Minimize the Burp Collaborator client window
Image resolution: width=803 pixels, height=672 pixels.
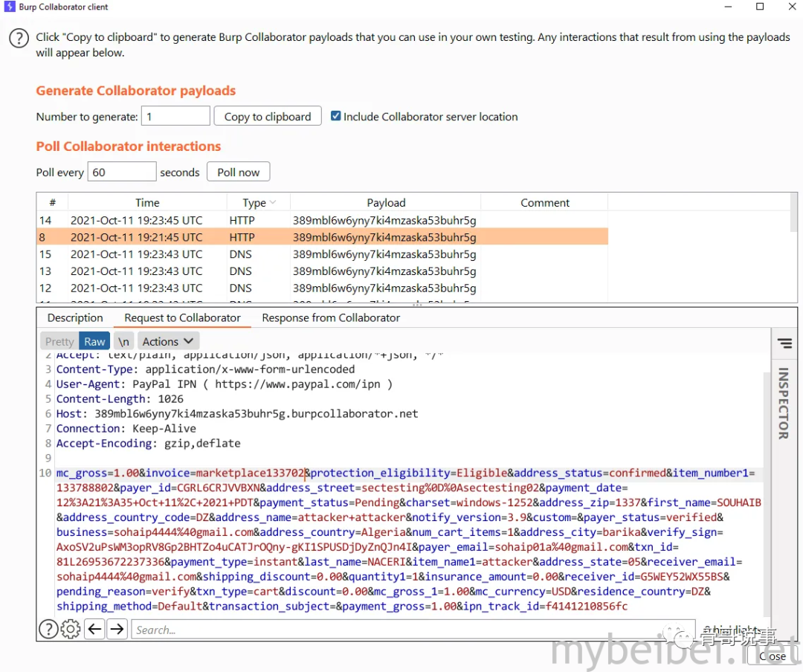[728, 7]
